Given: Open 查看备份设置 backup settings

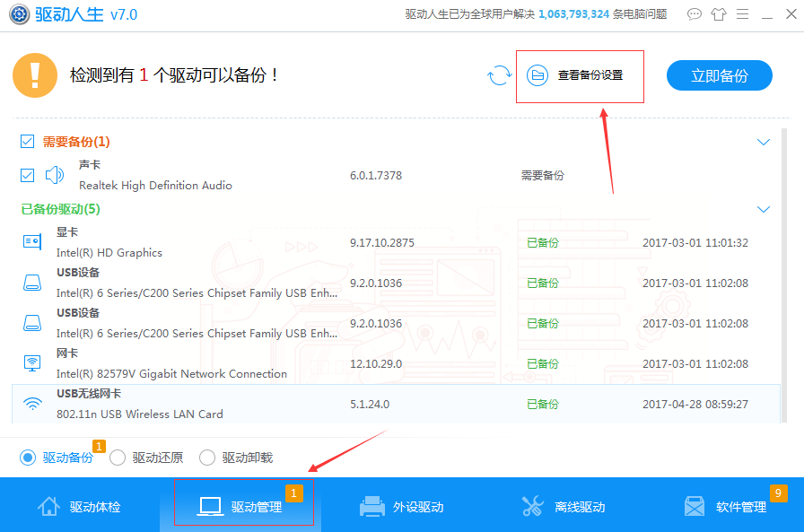Looking at the screenshot, I should tap(579, 76).
